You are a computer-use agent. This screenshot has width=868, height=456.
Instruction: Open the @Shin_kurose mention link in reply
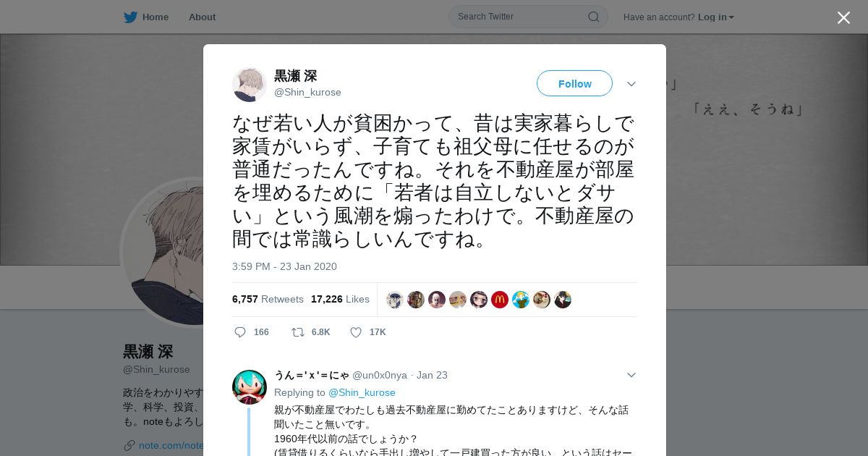click(x=362, y=392)
